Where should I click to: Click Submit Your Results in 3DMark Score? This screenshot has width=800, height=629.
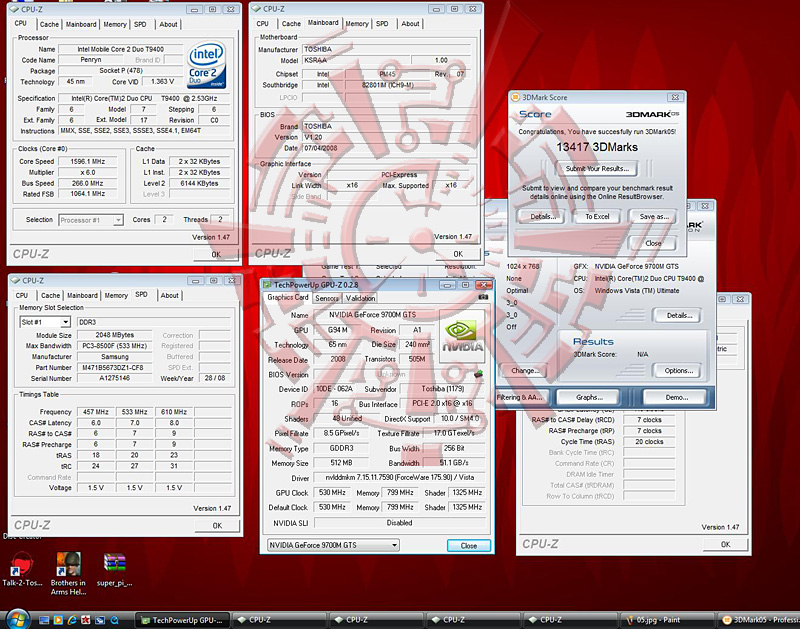[x=597, y=168]
